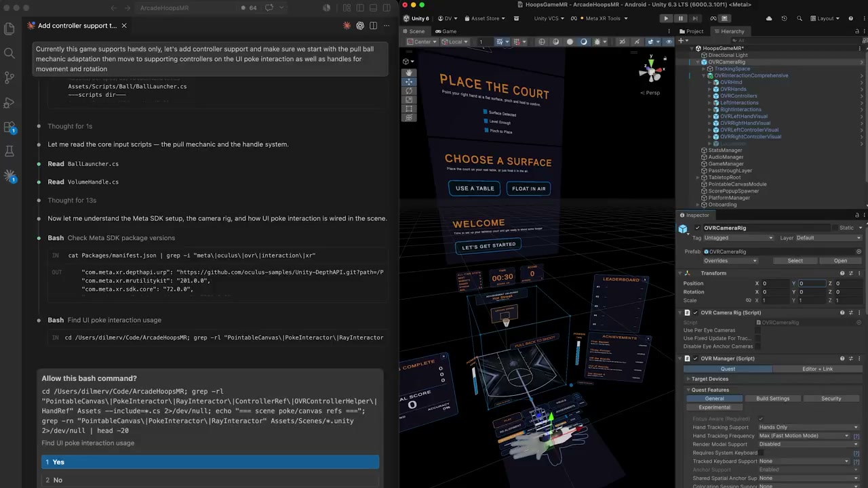This screenshot has width=868, height=488.
Task: Switch to the Project tab in Unity
Action: click(691, 31)
